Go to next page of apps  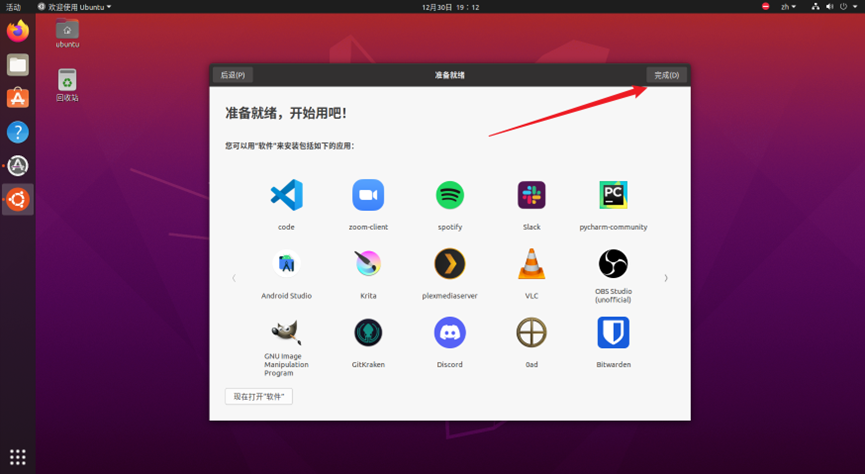(666, 278)
